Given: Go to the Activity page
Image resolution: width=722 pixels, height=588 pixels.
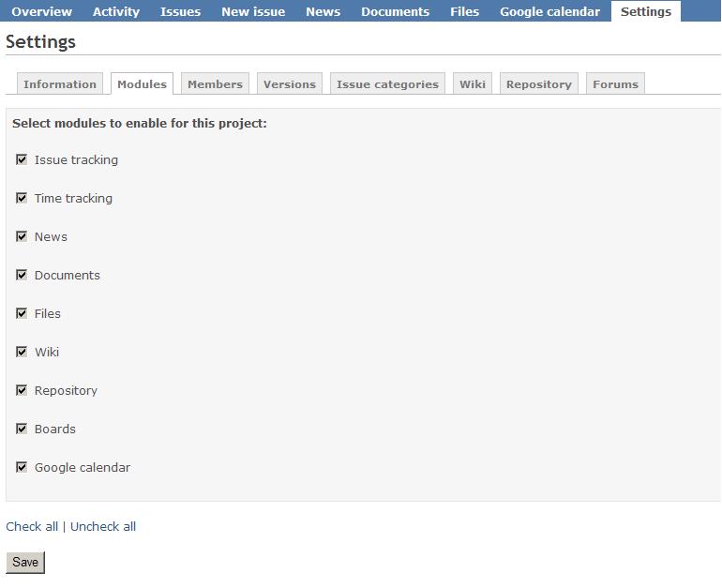Looking at the screenshot, I should (116, 11).
